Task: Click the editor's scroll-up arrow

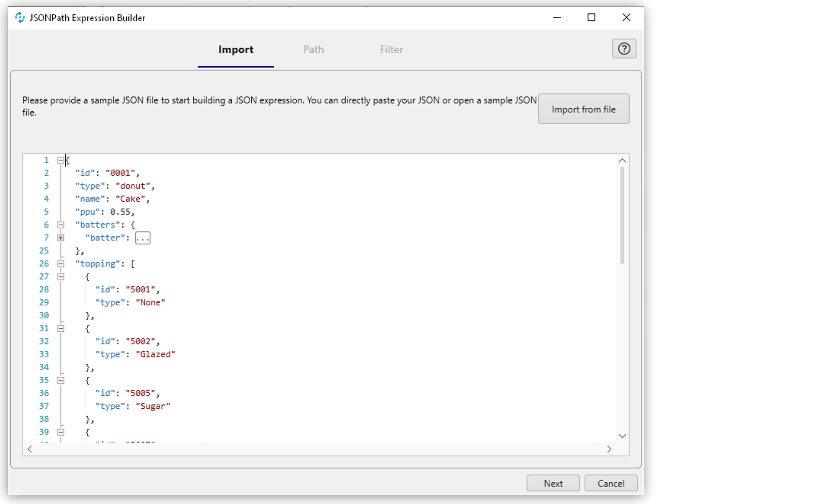Action: (622, 160)
